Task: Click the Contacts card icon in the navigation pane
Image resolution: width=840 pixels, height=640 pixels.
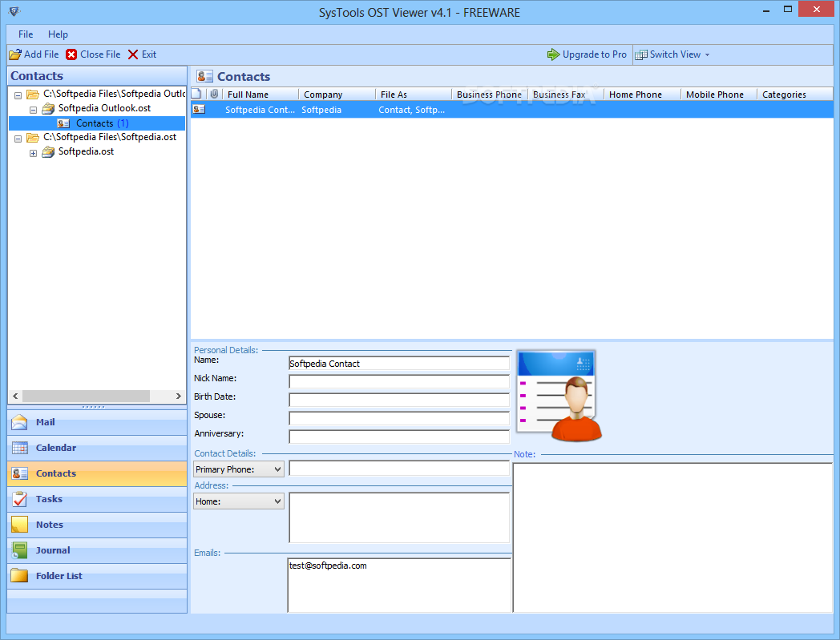Action: 19,473
